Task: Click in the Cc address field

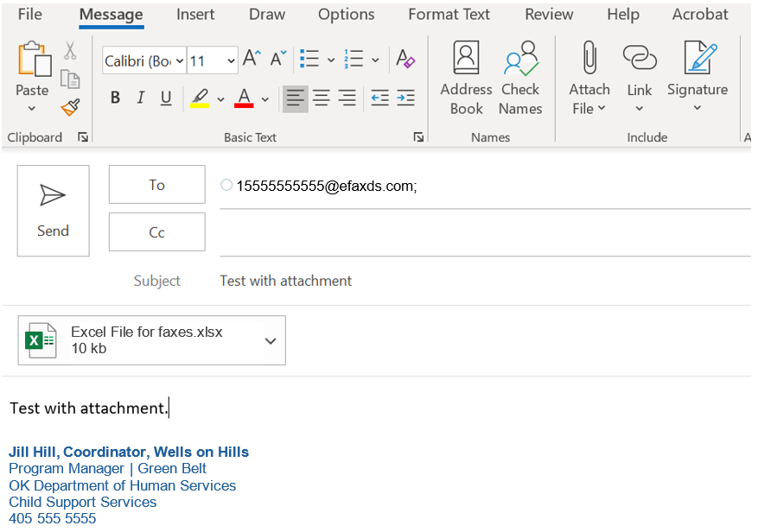Action: (x=485, y=233)
